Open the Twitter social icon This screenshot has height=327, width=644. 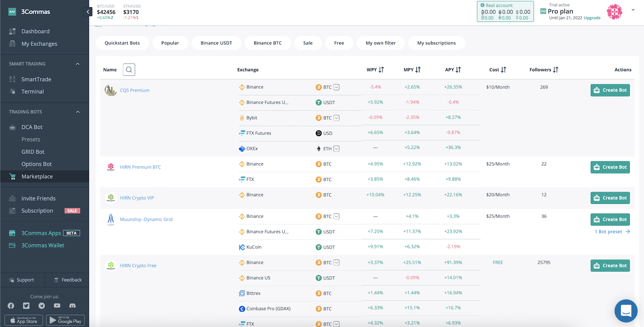pos(26,306)
